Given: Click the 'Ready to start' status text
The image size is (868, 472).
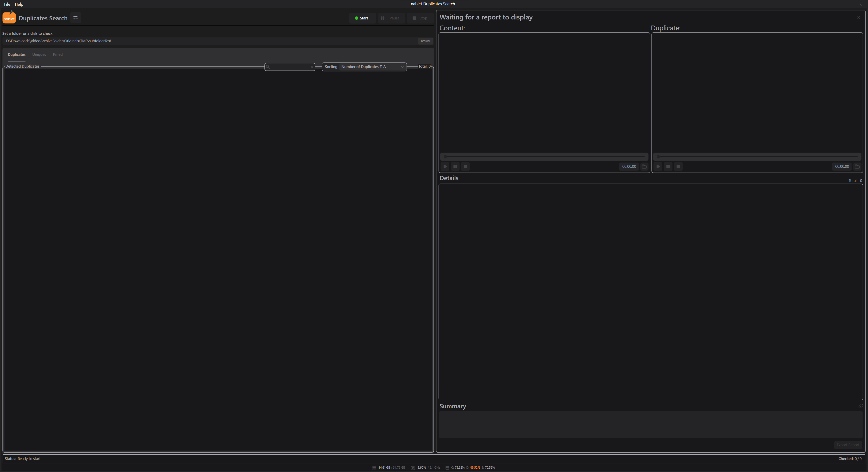Looking at the screenshot, I should pos(29,459).
